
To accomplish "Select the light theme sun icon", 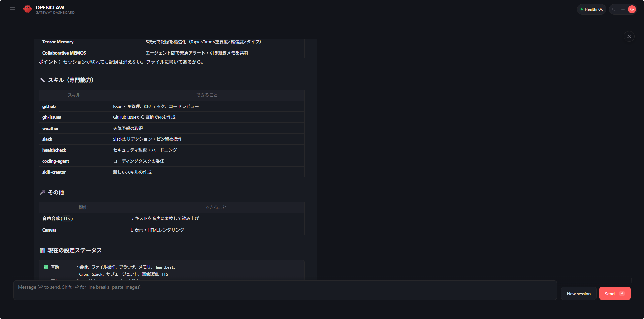I will click(x=623, y=9).
